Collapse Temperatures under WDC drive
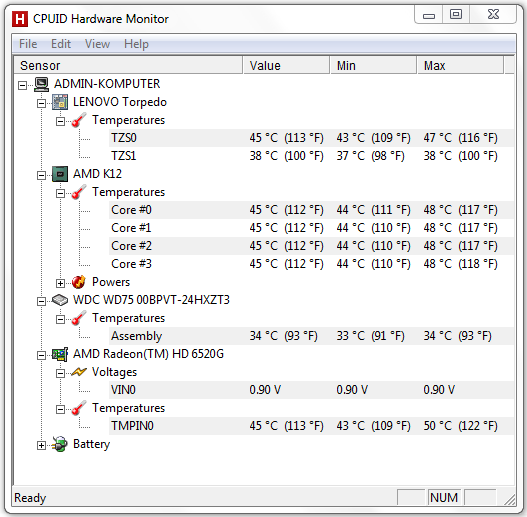 60,319
